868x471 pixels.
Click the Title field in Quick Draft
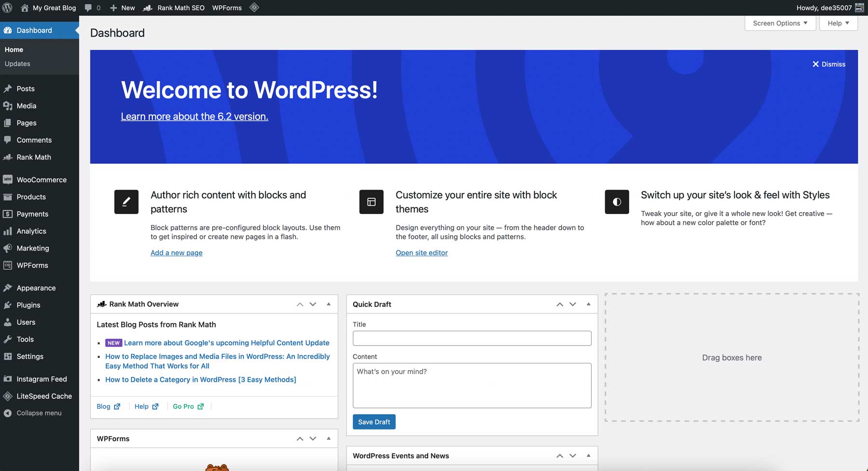pyautogui.click(x=472, y=338)
